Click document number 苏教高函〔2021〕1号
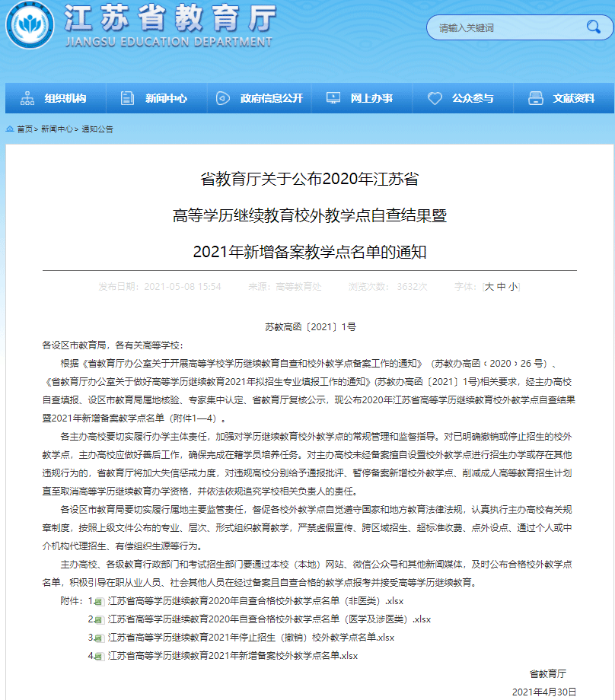 point(310,326)
